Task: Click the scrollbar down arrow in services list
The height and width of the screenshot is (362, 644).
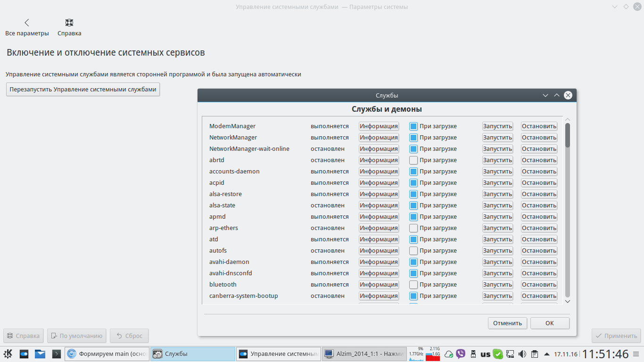Action: [568, 301]
